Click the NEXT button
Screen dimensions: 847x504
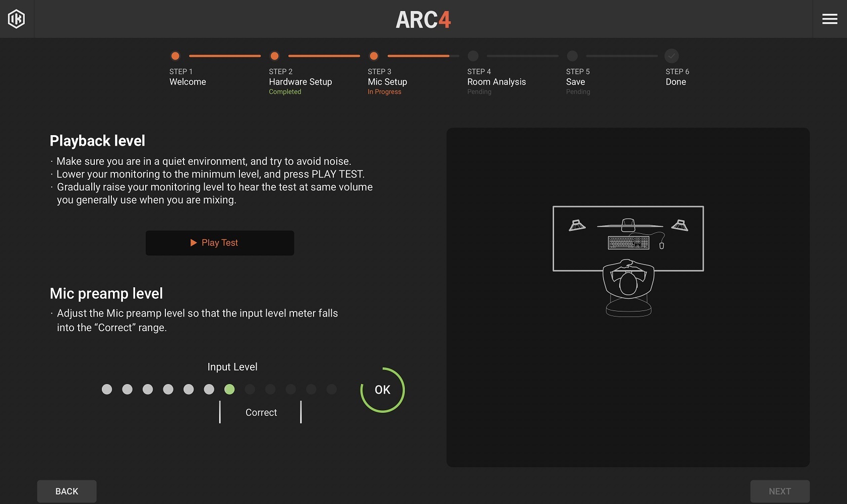pos(780,491)
